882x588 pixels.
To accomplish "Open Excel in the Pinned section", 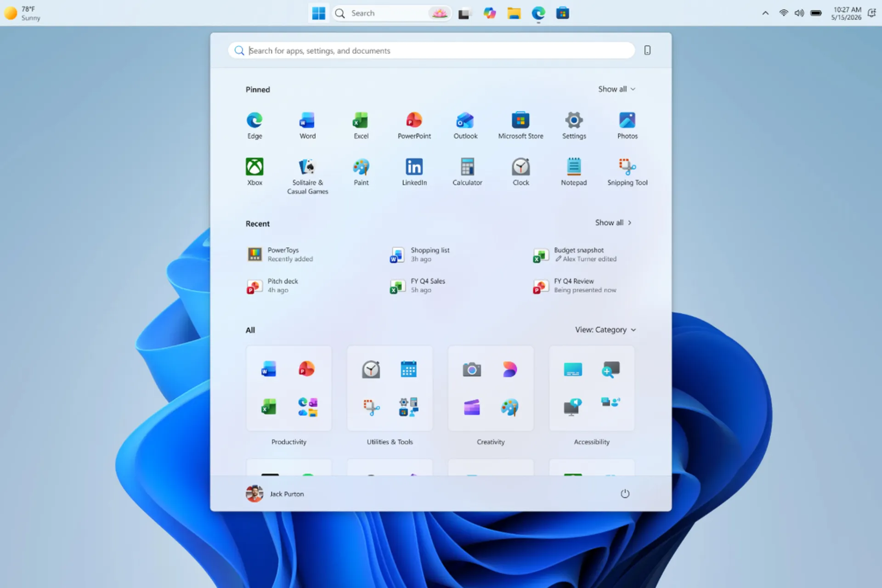I will 361,125.
